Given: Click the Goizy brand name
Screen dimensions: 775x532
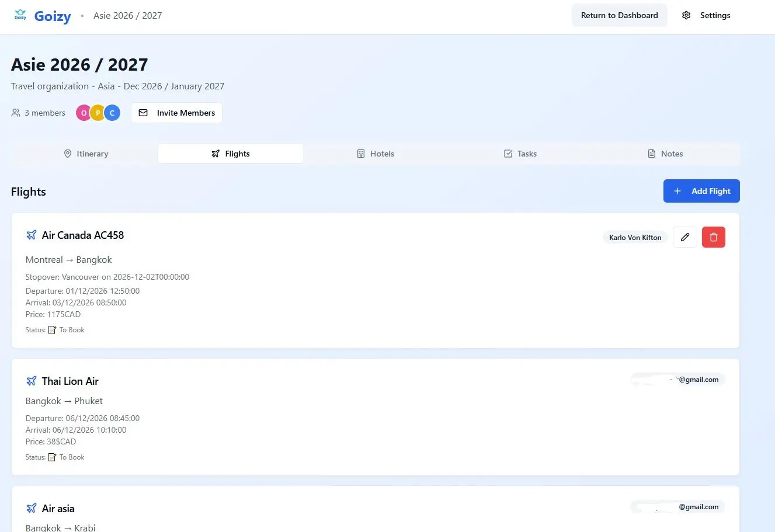Looking at the screenshot, I should click(53, 16).
